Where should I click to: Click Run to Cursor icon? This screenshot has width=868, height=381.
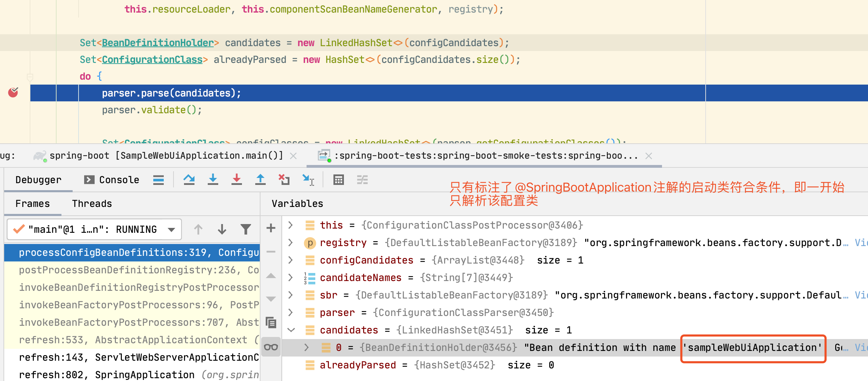point(308,180)
